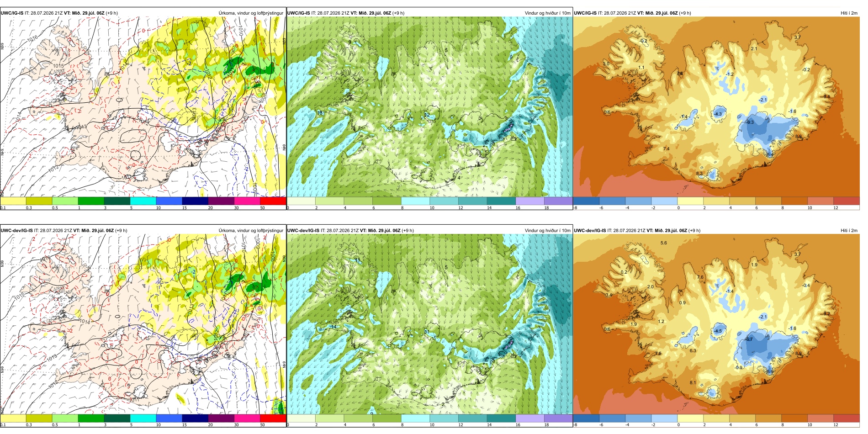
Task: Click the '9.4' value on top temperature map
Action: [827, 97]
